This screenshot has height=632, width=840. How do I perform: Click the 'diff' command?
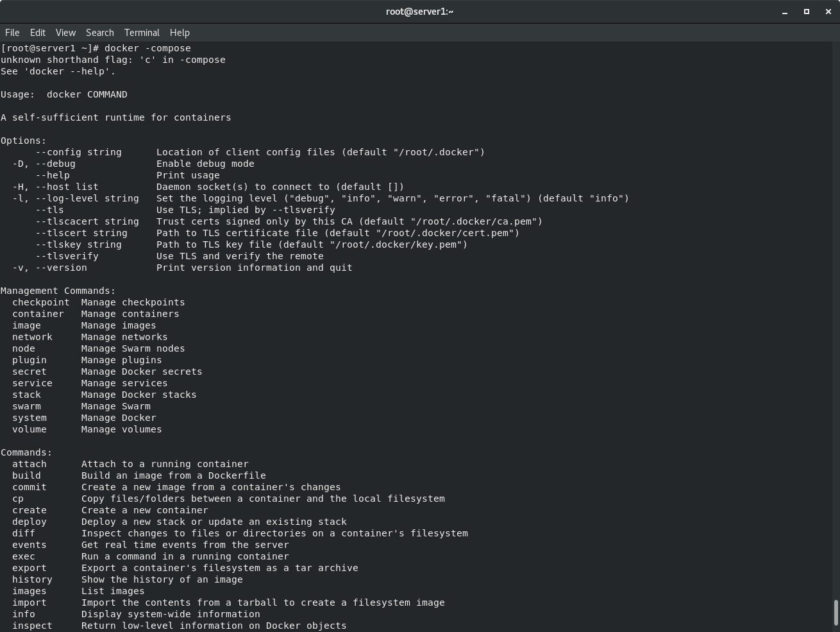24,533
